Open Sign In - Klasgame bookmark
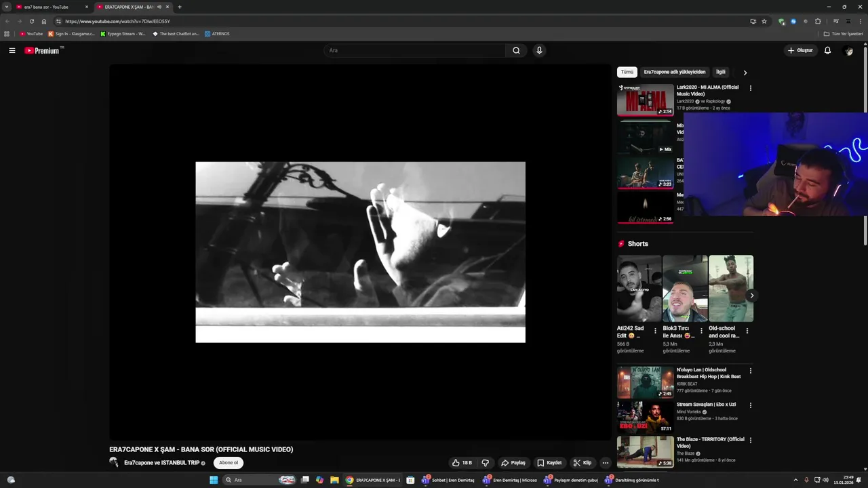 tap(72, 33)
